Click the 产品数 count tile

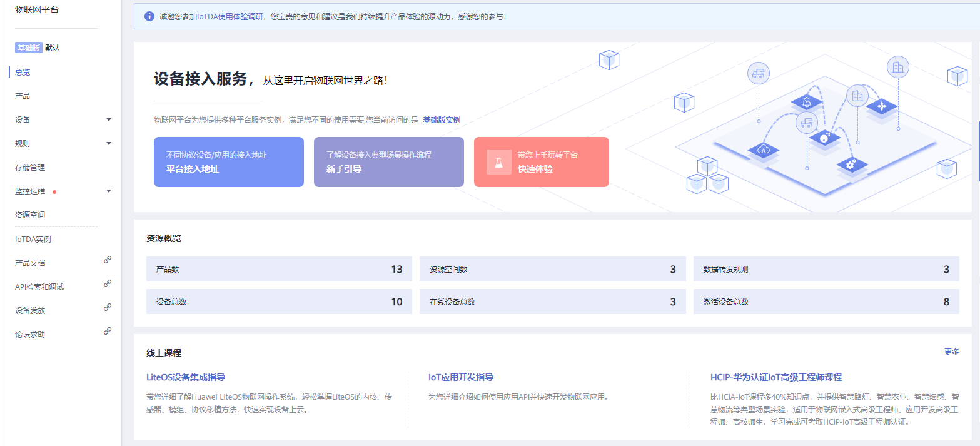point(279,269)
